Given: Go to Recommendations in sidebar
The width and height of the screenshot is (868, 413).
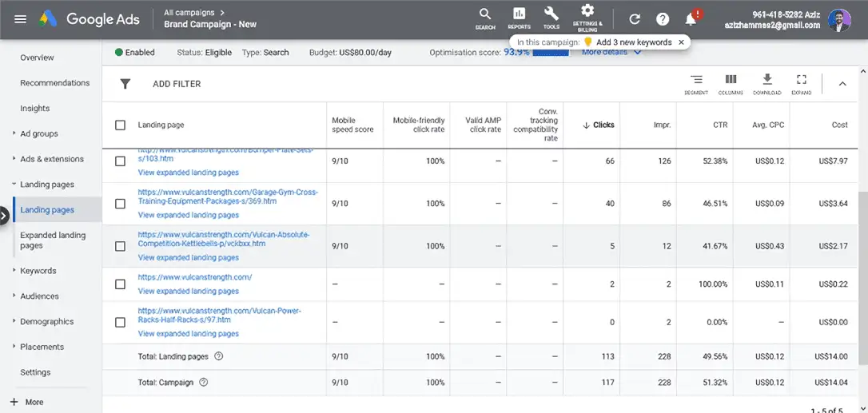Looking at the screenshot, I should pos(54,83).
